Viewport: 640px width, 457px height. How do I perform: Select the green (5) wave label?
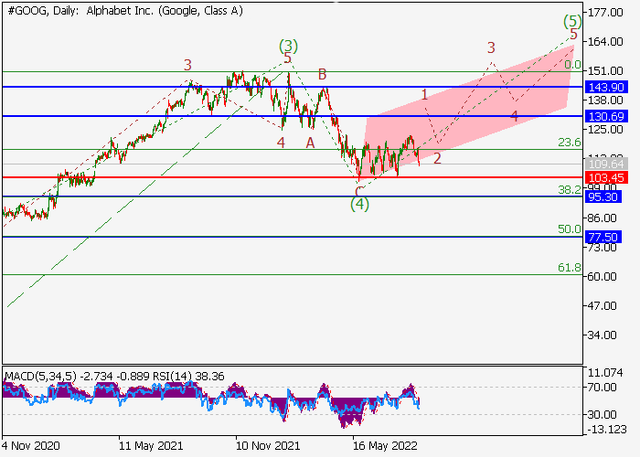point(572,21)
